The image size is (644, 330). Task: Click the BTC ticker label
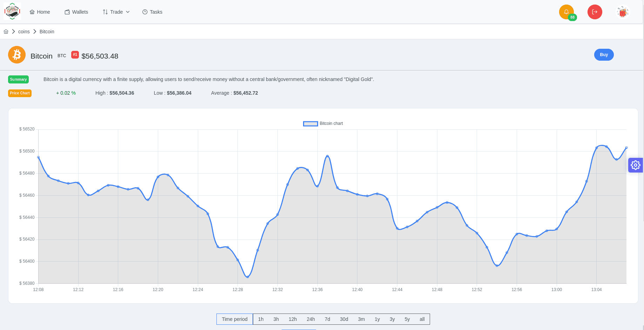pos(62,56)
